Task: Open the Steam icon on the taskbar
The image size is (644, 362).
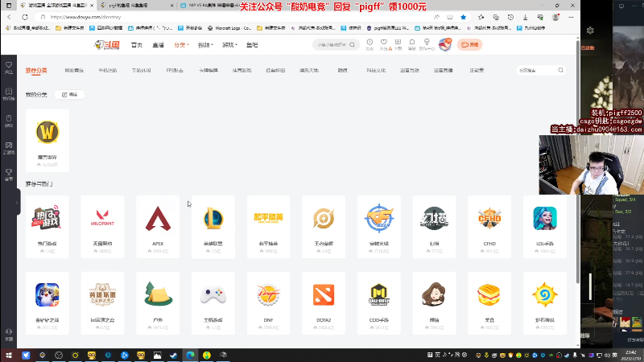Action: (x=173, y=356)
